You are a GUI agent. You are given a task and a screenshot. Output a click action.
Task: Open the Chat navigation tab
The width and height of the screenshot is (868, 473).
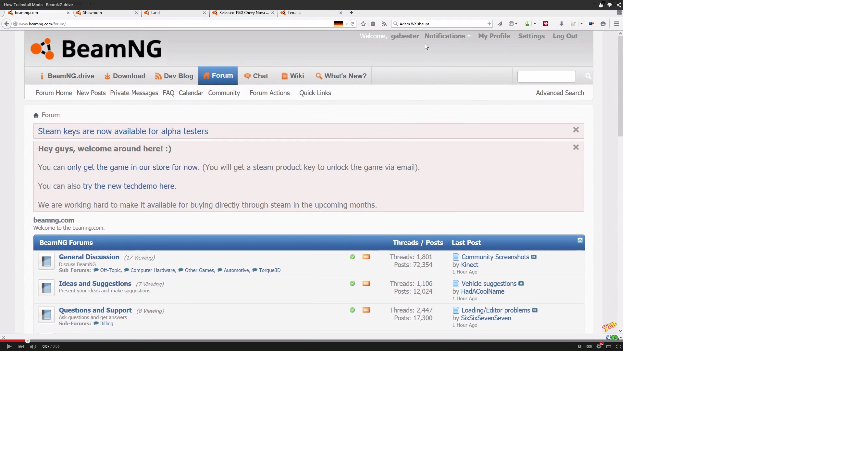[256, 76]
